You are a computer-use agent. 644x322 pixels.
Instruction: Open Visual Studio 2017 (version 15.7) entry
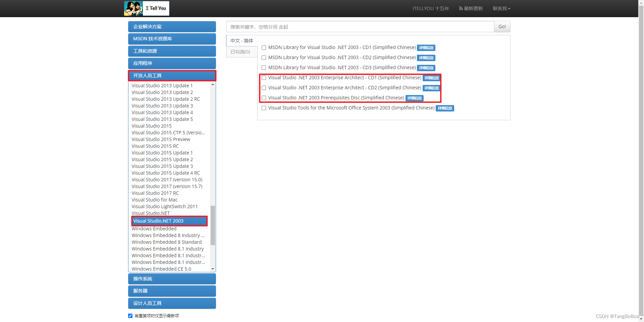pyautogui.click(x=167, y=186)
